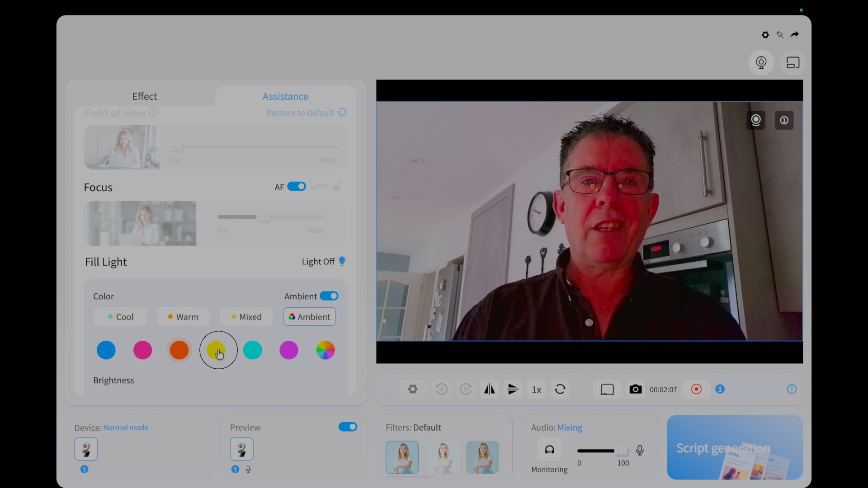Image resolution: width=868 pixels, height=488 pixels.
Task: Click the Light Off label
Action: pos(318,262)
